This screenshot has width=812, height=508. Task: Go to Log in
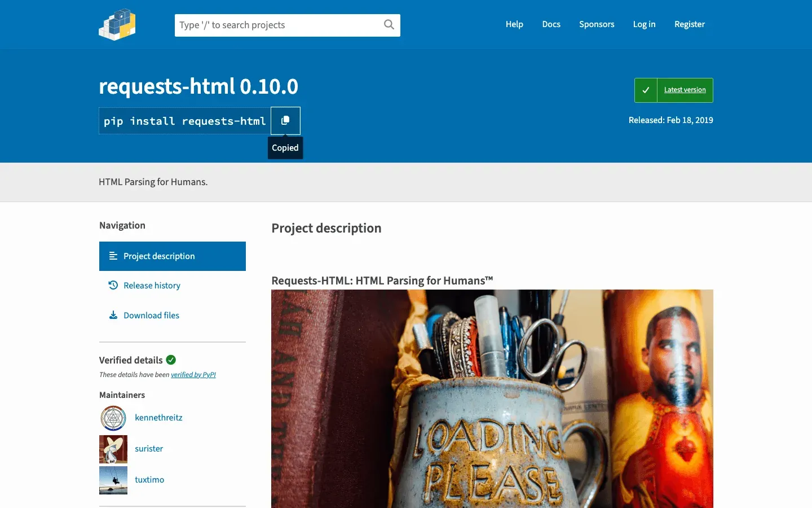[x=644, y=24]
